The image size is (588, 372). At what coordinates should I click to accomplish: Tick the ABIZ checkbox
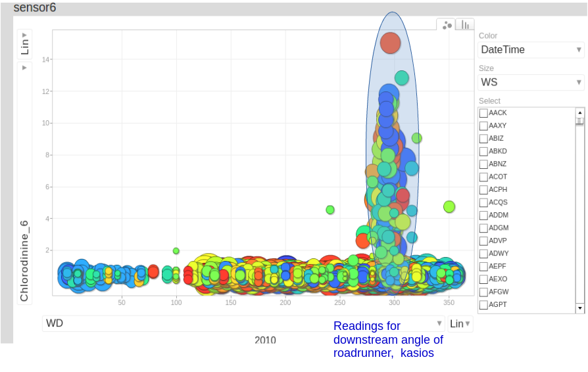point(483,139)
